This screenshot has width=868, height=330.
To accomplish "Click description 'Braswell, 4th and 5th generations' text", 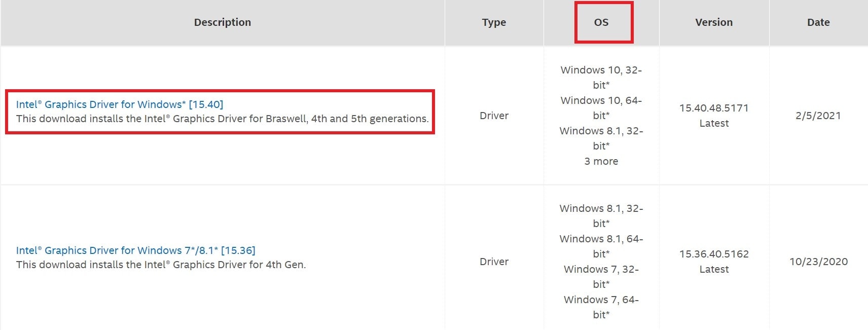I will pos(347,119).
